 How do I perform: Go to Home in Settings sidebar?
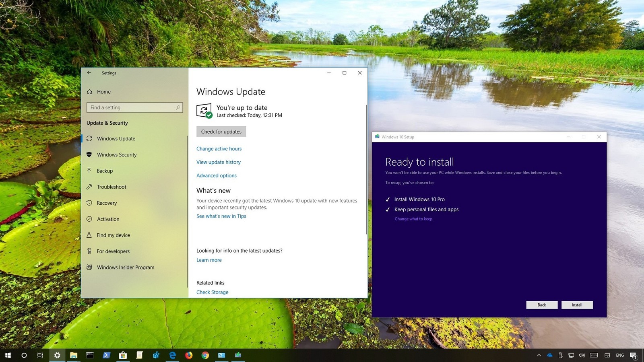pyautogui.click(x=103, y=91)
